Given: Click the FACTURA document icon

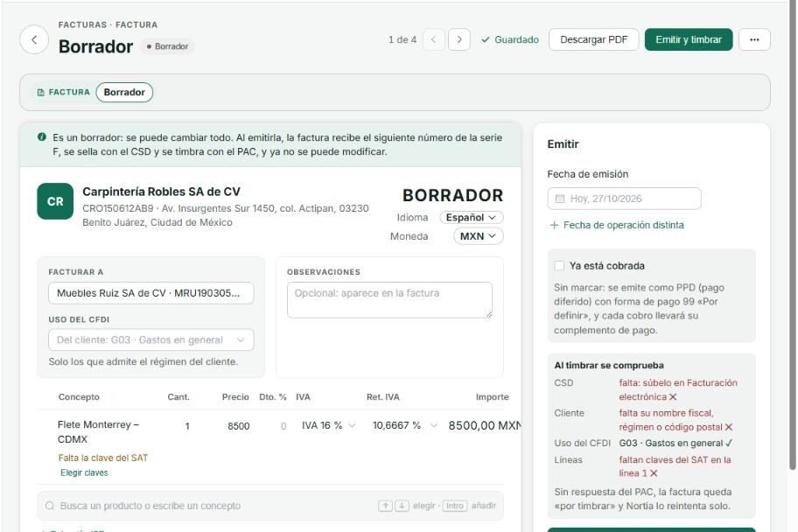Looking at the screenshot, I should [x=41, y=92].
